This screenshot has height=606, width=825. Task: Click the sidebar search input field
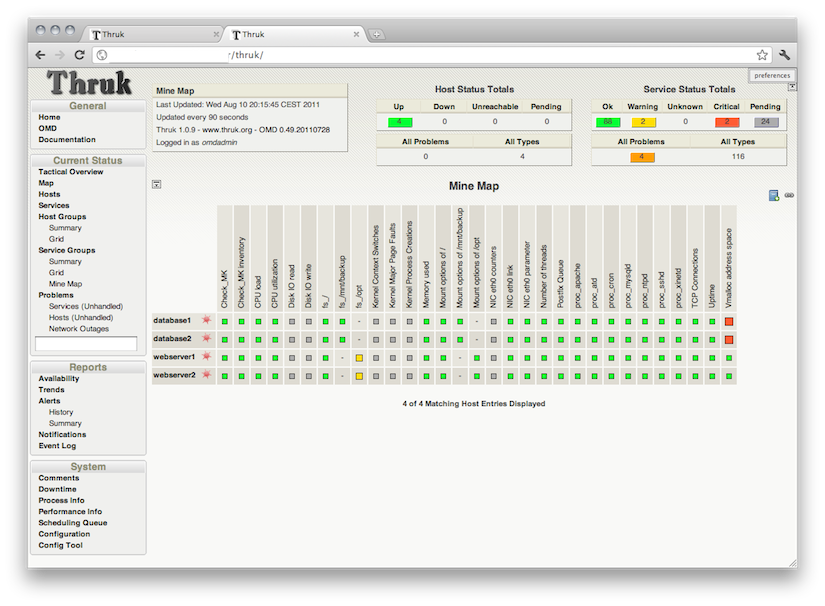(x=86, y=344)
